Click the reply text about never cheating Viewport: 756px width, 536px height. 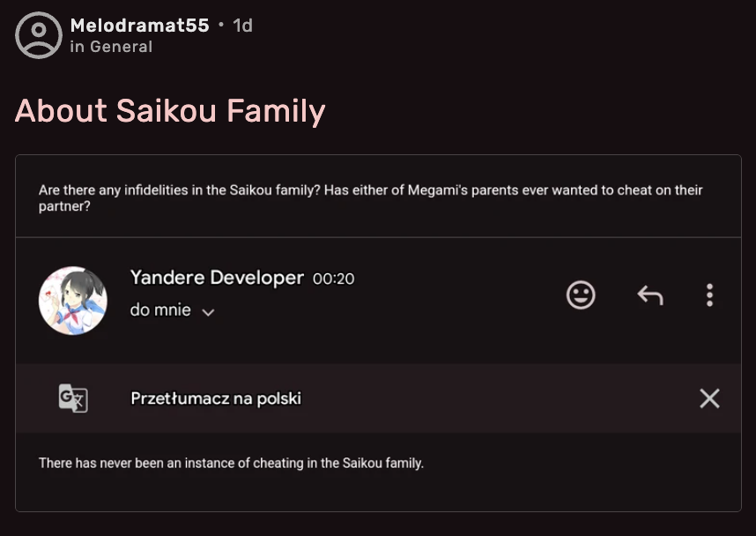(x=231, y=463)
